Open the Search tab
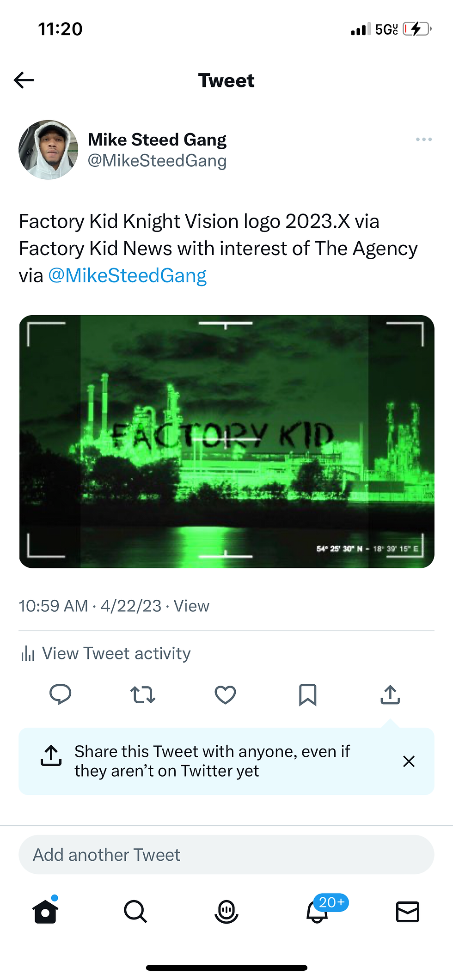Screen dimensions: 453x980 pos(135,912)
